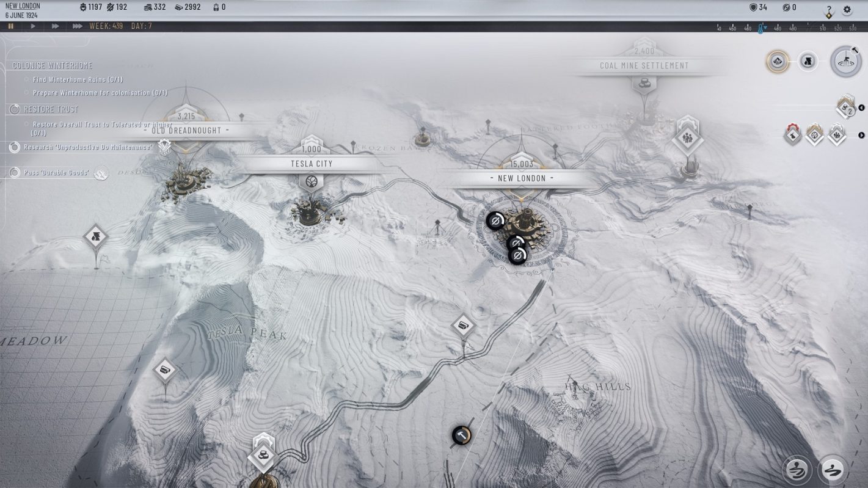Click the small outpost model at Frozen Bay
Image resolution: width=868 pixels, height=488 pixels.
tap(421, 139)
